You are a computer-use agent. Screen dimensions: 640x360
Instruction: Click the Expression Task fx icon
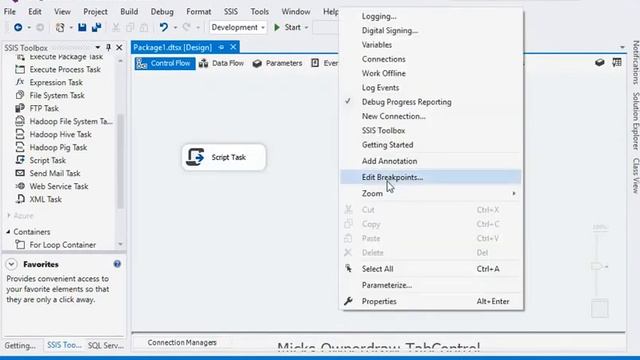(20, 82)
